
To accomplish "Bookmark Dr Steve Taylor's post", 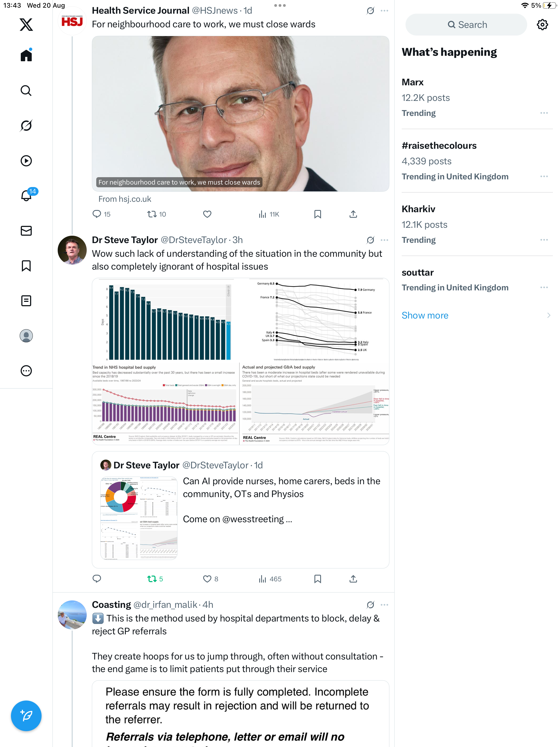I will pos(317,579).
